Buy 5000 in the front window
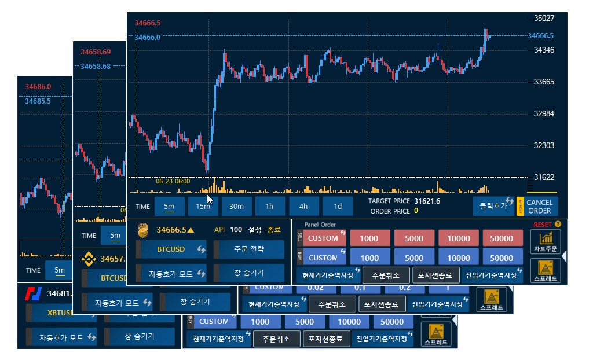Screen dimensions: 593x364 [414, 258]
